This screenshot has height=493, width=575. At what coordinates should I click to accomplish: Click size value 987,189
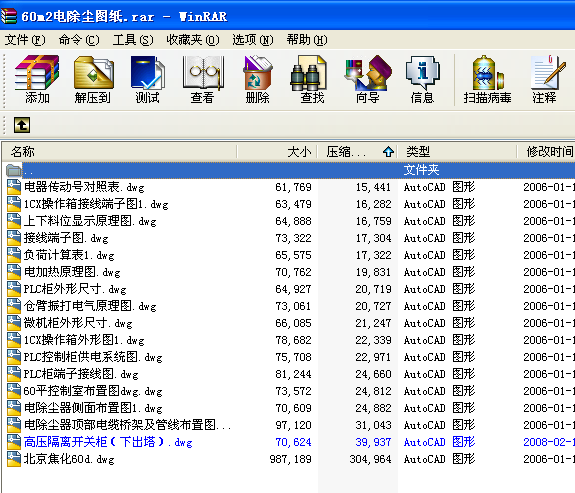(x=290, y=459)
